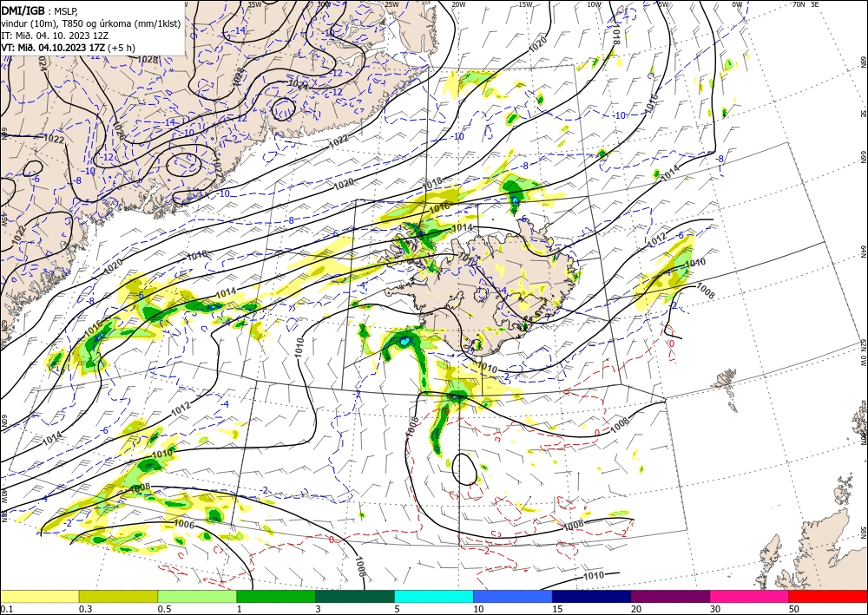
Task: Click the legend value "30"
Action: (x=715, y=609)
